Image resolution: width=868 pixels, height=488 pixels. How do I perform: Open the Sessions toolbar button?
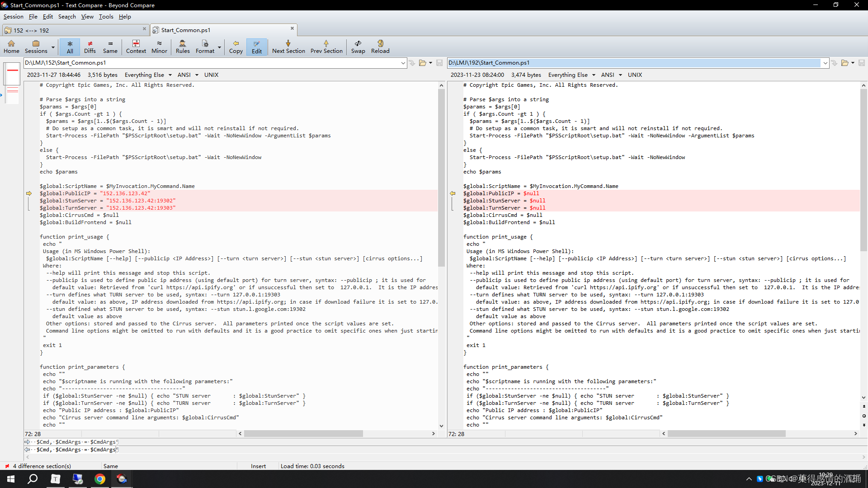pyautogui.click(x=36, y=47)
